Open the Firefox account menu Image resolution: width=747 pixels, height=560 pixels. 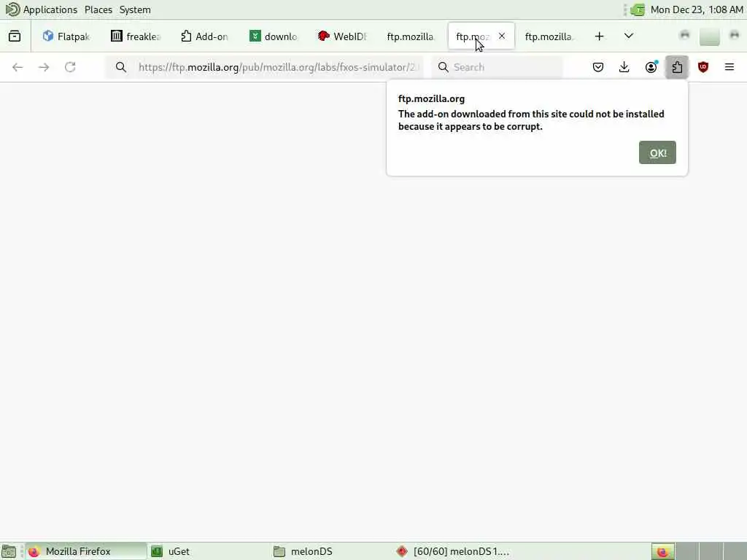tap(651, 67)
